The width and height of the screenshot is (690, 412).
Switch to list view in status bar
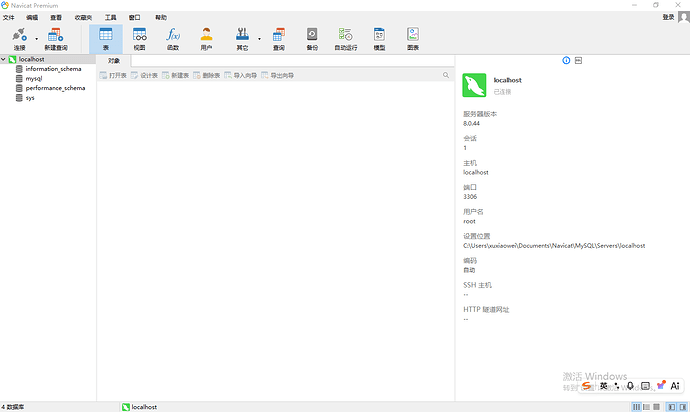(636, 407)
